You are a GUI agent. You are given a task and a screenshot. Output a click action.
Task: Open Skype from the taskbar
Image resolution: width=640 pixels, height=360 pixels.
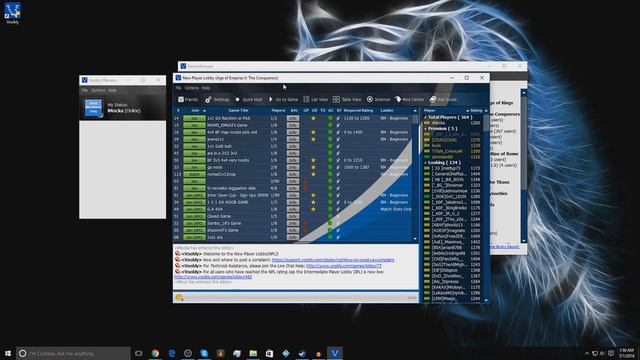[204, 353]
